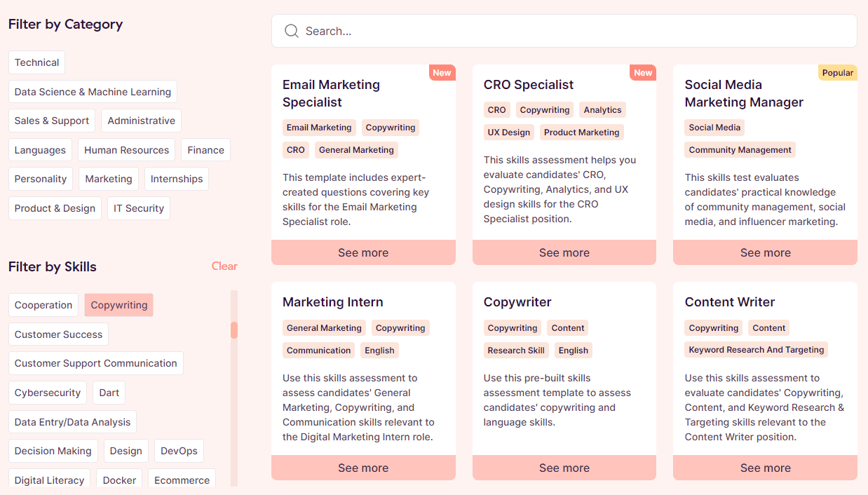The image size is (868, 495).
Task: Deselect the Copywriting skill filter
Action: 118,305
